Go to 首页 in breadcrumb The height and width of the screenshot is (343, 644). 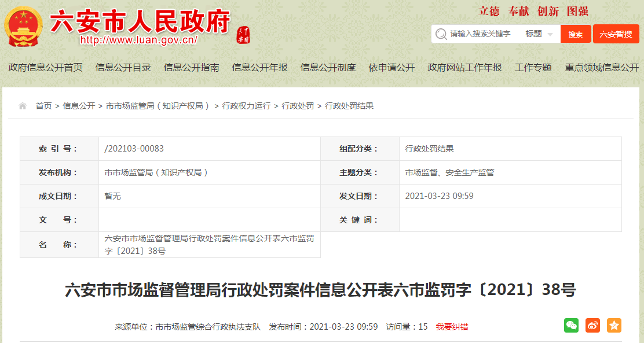tap(43, 106)
